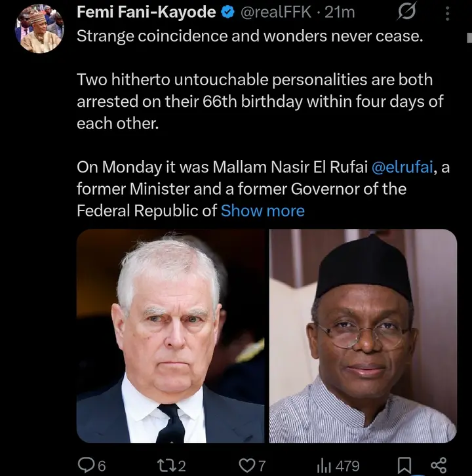
Task: Bookmark this tweet
Action: [405, 465]
